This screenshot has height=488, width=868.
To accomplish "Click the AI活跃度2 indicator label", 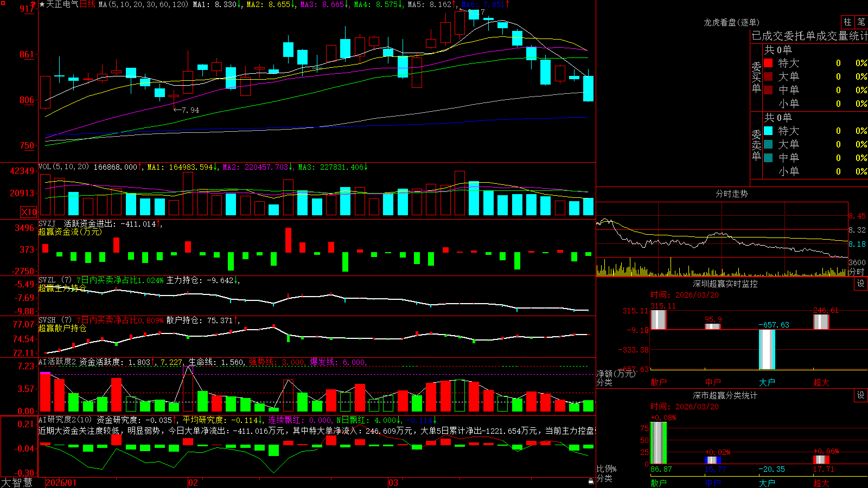I will click(58, 362).
